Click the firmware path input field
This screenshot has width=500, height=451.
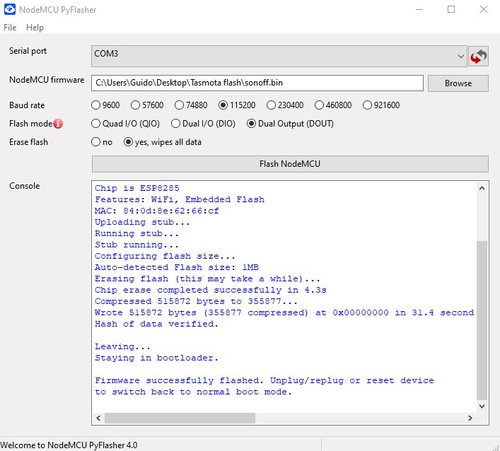click(x=257, y=83)
